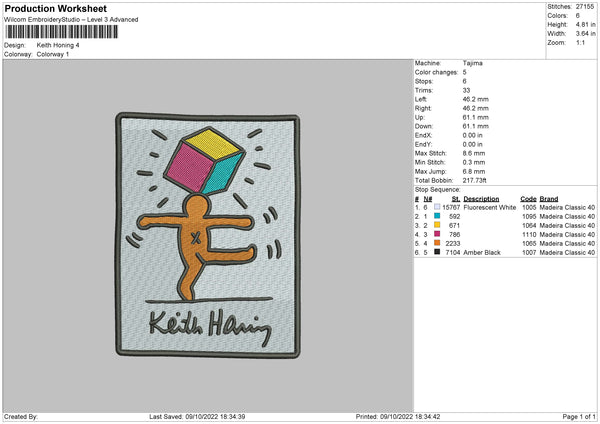Select the design name Keith Honing 4

(58, 45)
